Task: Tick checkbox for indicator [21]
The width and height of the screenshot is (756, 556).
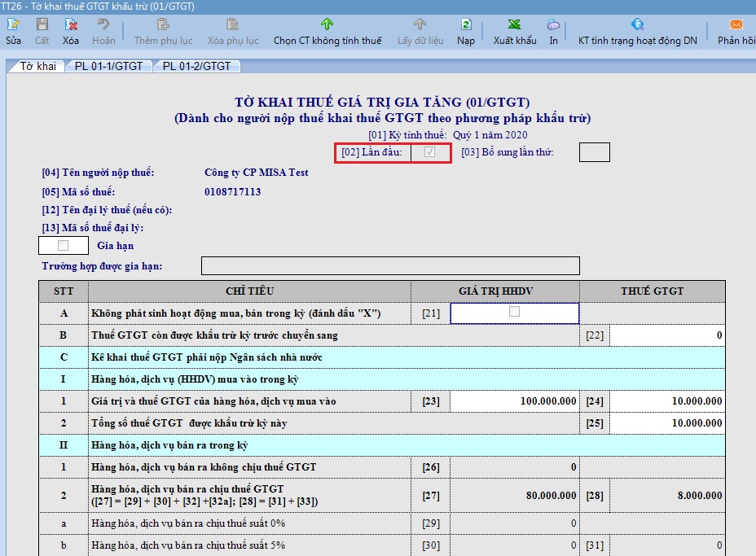Action: 514,311
